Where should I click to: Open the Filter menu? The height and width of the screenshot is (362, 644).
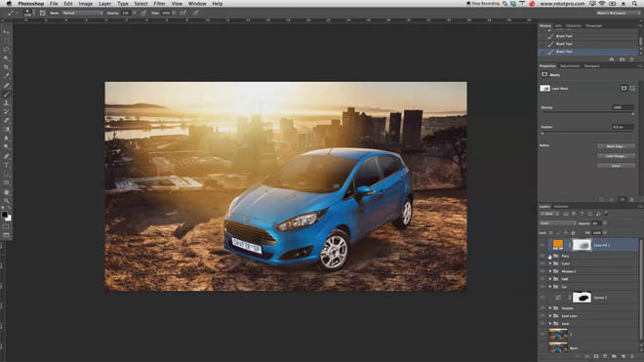click(159, 4)
